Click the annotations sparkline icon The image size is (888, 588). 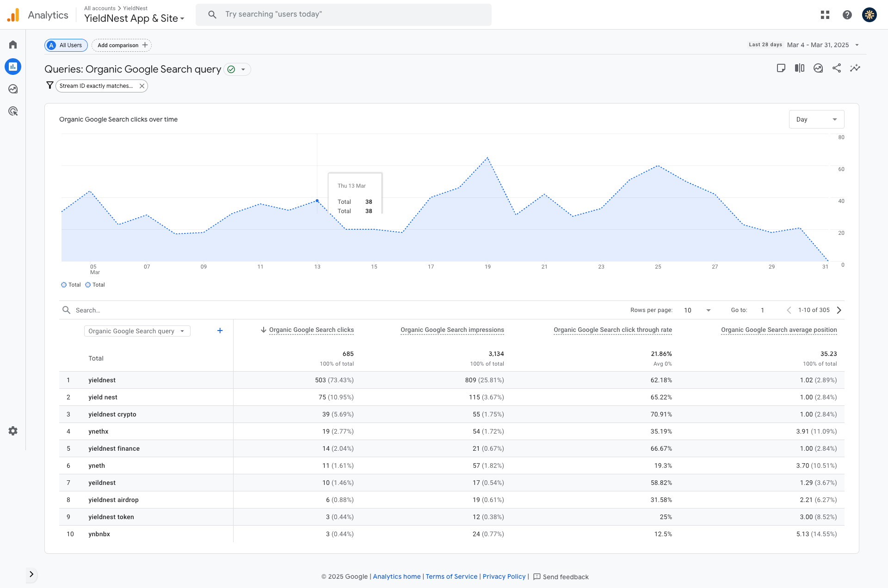pos(855,68)
